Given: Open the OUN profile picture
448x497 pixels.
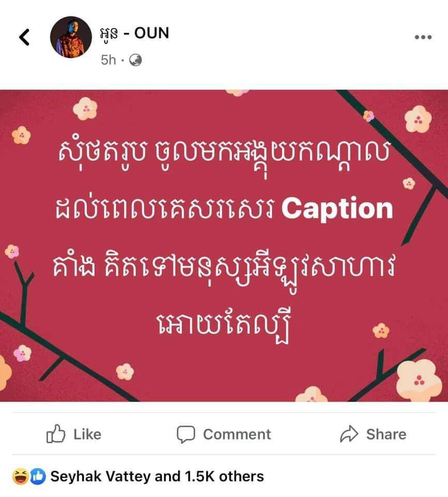Looking at the screenshot, I should click(x=71, y=37).
